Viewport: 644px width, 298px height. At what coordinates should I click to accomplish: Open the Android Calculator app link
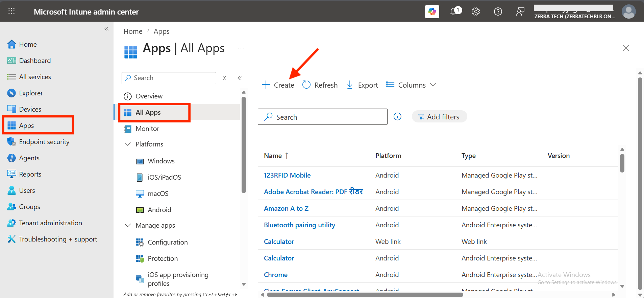pos(279,258)
